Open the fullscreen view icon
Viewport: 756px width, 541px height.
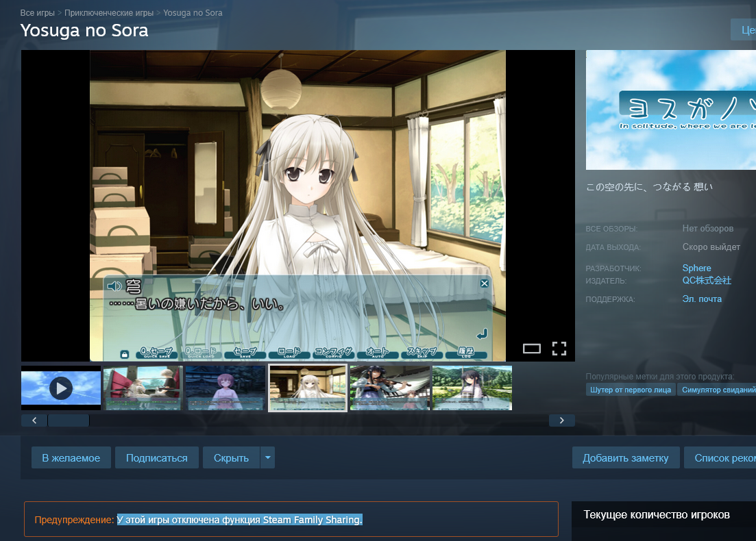tap(559, 349)
